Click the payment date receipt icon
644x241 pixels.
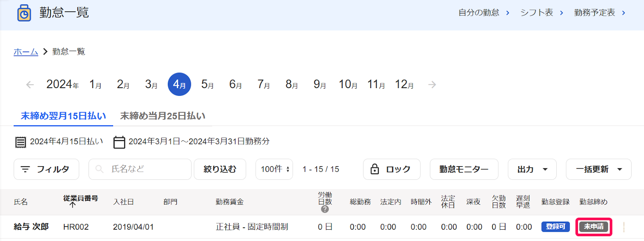[x=21, y=142]
